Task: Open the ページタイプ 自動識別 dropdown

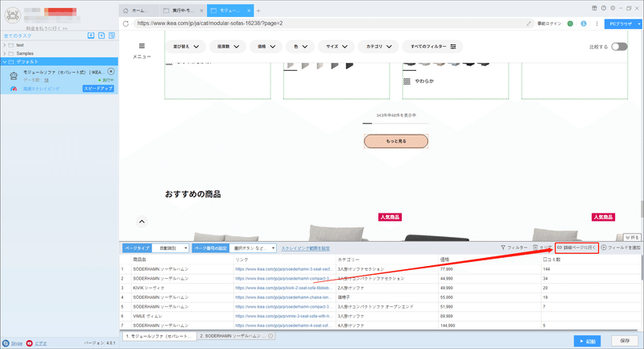Action: (x=171, y=248)
